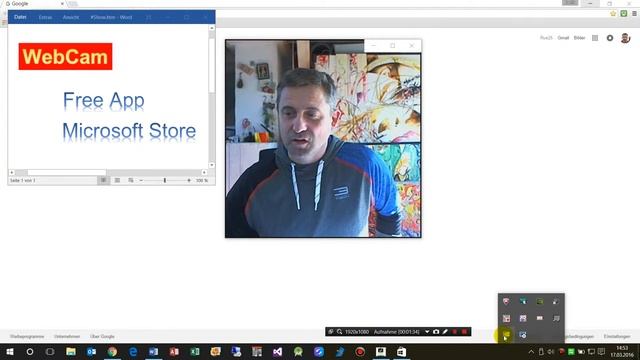Maximize the webcam preview window
Viewport: 640px width, 360px height.
coord(393,46)
